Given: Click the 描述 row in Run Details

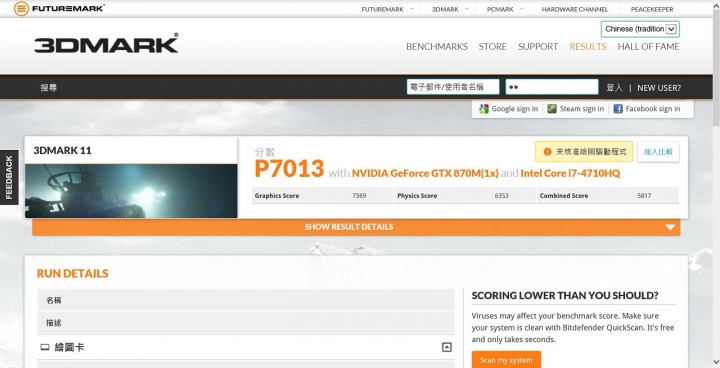Looking at the screenshot, I should (246, 323).
